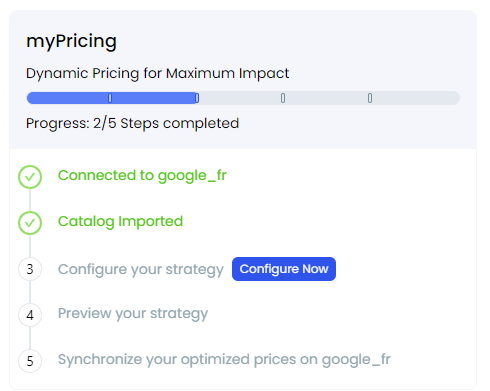This screenshot has width=490, height=391.
Task: Click the second progress bar marker at fill end
Action: (197, 98)
